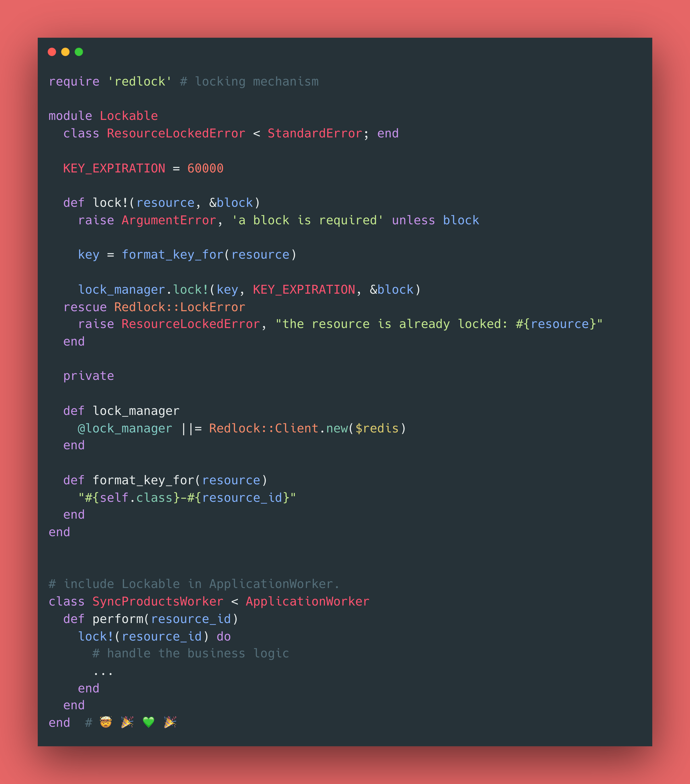Click the Redlock::LockError rescue class
Viewport: 690px width, 784px height.
tap(180, 307)
